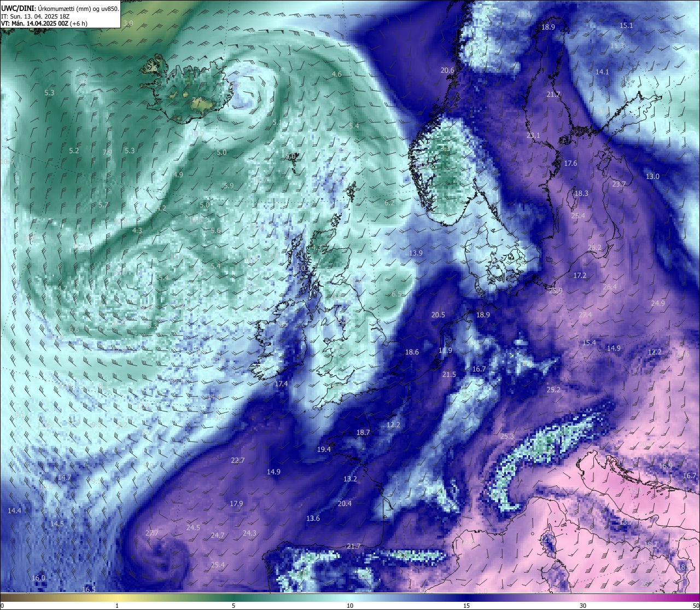Click the value 17.6 over the Baltic
The width and height of the screenshot is (700, 610).
coord(570,164)
